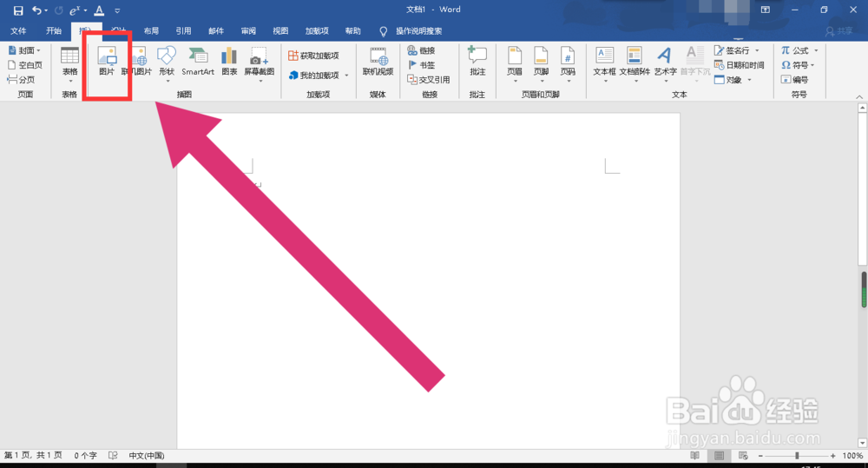868x468 pixels.
Task: Click the Ribbon Display Options icon
Action: (x=765, y=10)
